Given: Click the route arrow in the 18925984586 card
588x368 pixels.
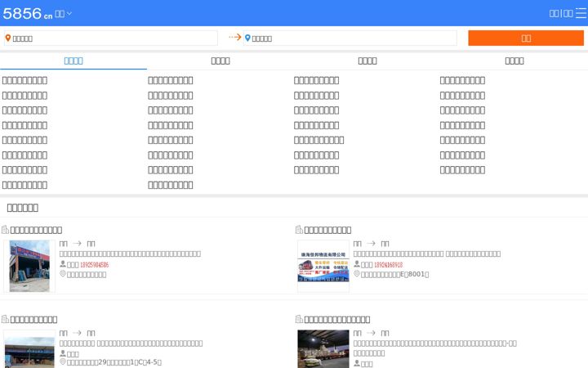Looking at the screenshot, I should coord(77,244).
